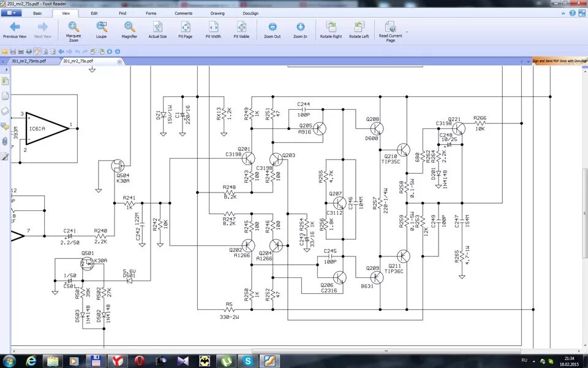This screenshot has height=368, width=588.
Task: Switch to the Forms ribbon tab
Action: [151, 13]
